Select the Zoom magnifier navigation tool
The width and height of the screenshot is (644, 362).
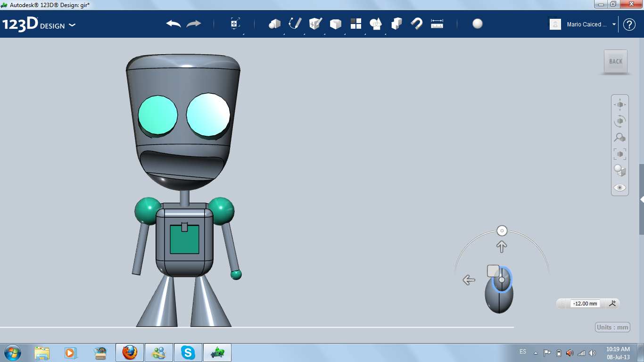tap(620, 138)
